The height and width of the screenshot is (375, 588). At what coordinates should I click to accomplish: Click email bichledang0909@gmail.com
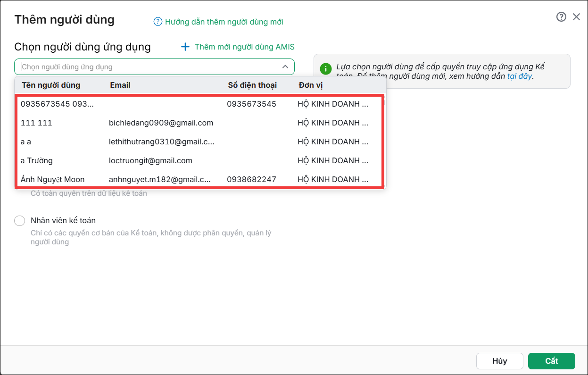click(x=161, y=123)
